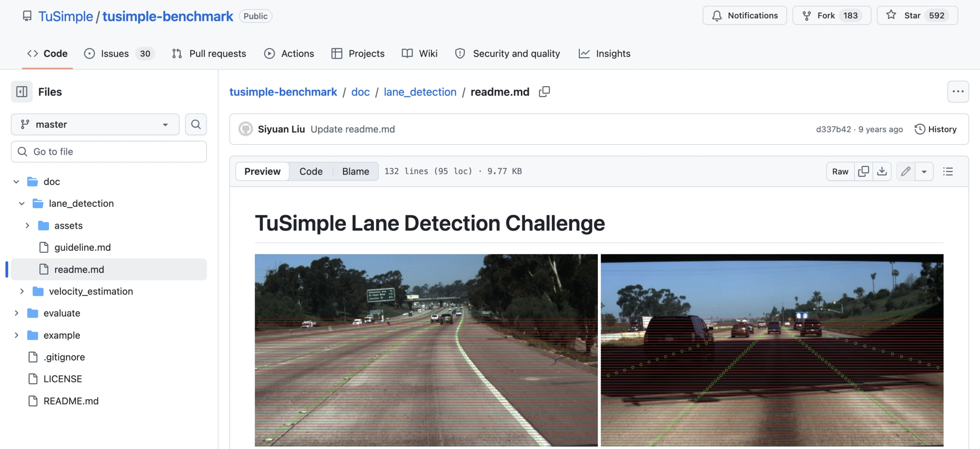Expand the velocity_estimation folder chevron
This screenshot has height=449, width=980.
tap(22, 292)
